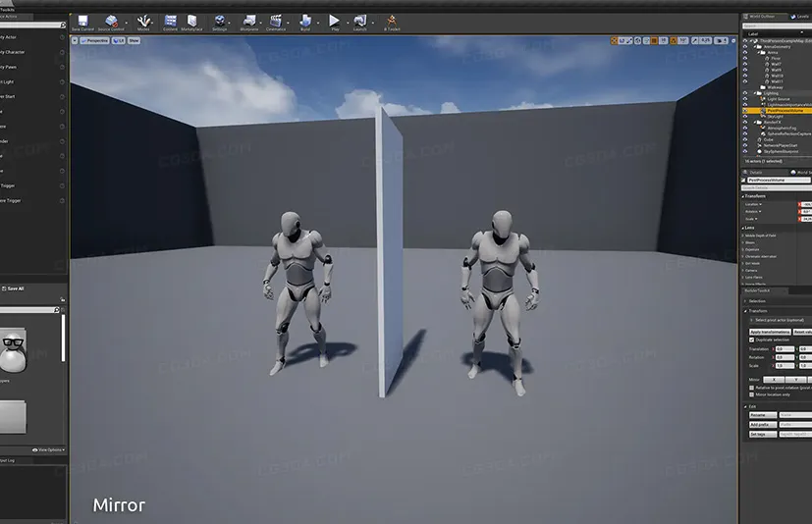
Task: Click the Save All button in content panel
Action: (13, 288)
